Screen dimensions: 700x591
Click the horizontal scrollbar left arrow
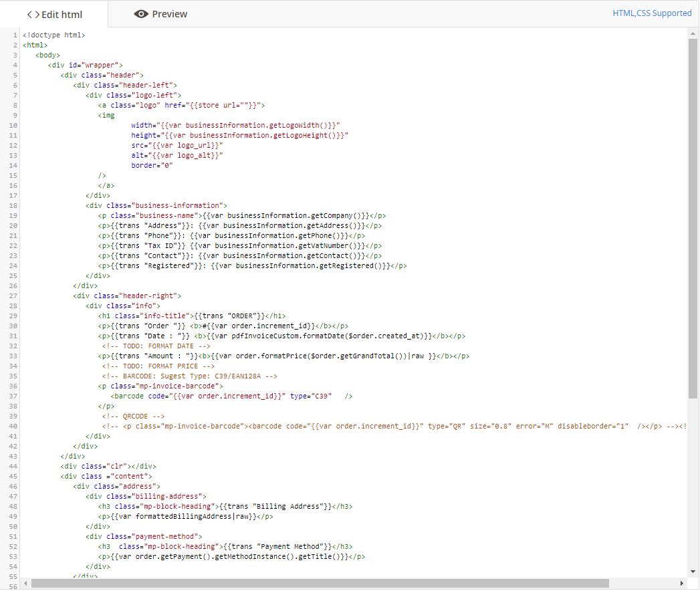pyautogui.click(x=25, y=583)
